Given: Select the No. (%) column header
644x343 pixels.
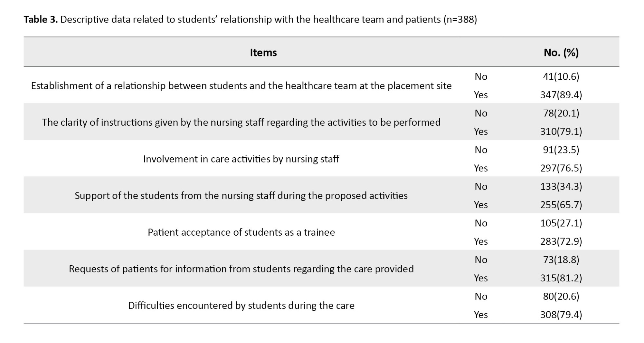Looking at the screenshot, I should tap(561, 53).
